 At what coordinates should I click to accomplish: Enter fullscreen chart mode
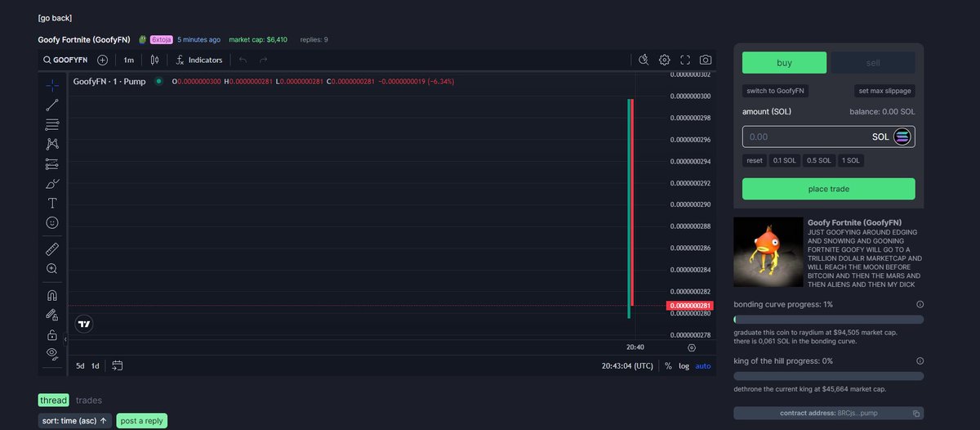tap(685, 60)
